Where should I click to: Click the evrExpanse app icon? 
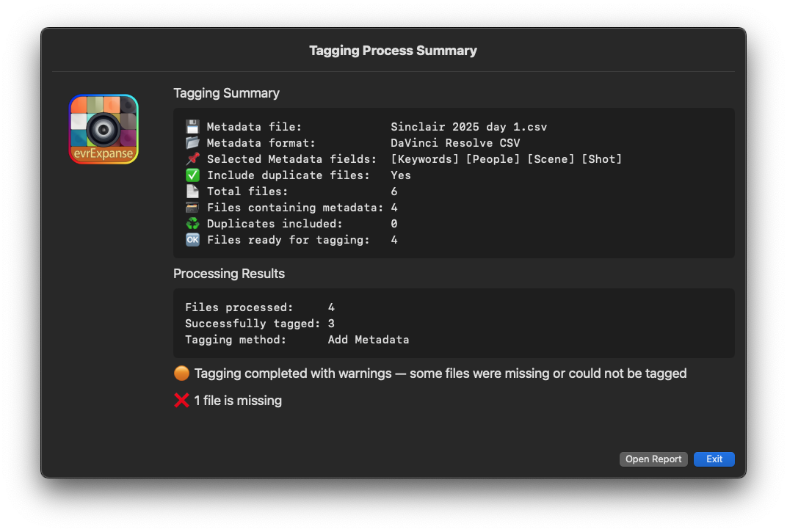(x=104, y=129)
